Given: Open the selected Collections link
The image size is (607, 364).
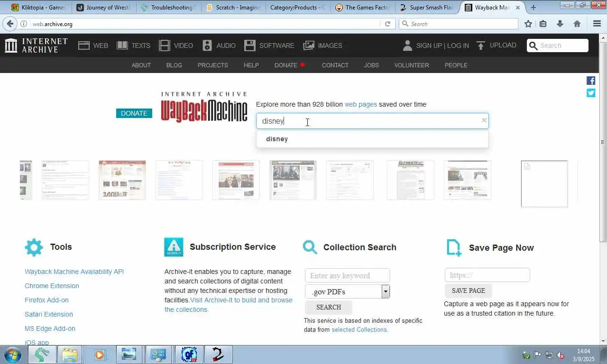Looking at the screenshot, I should [x=360, y=329].
